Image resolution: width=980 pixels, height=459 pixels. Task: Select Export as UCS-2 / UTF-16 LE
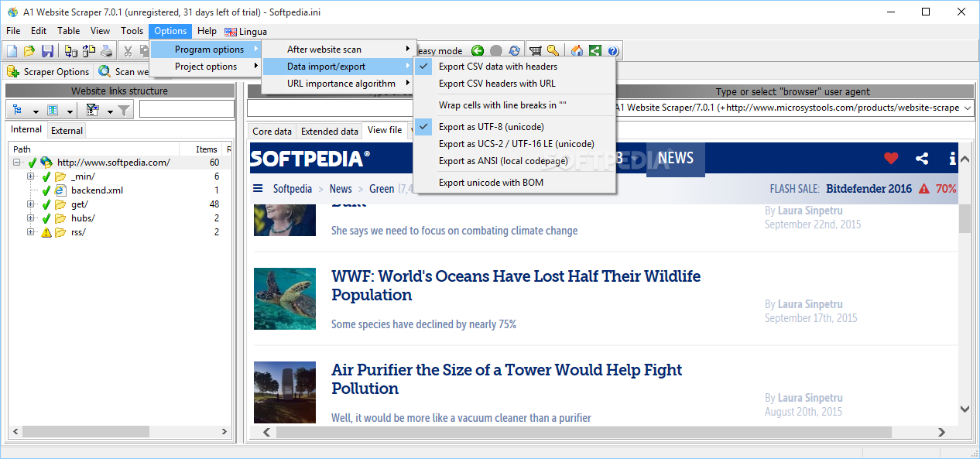(516, 144)
